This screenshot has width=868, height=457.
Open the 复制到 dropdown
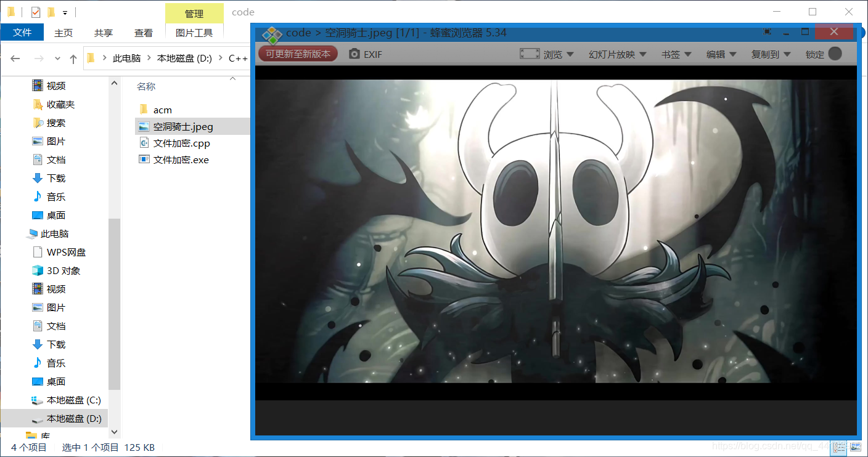pos(771,54)
